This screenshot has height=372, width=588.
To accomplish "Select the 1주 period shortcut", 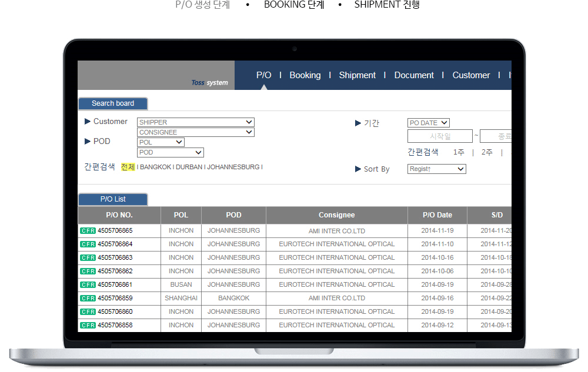I will click(459, 152).
